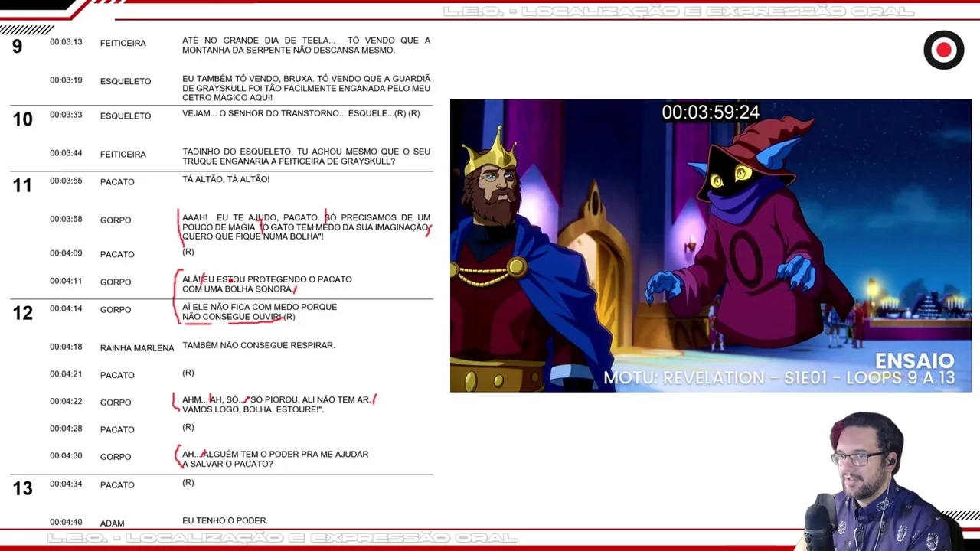
Task: Click timecode 00:03:13 in the script
Action: (x=66, y=42)
